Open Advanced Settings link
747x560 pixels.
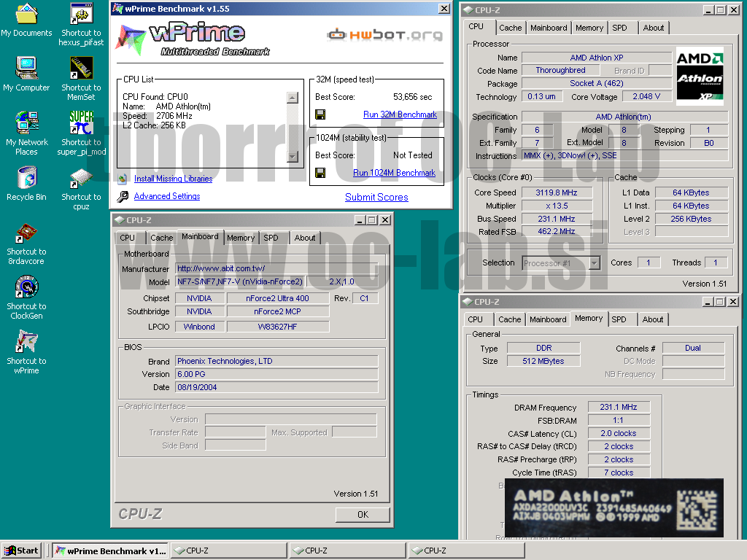coord(167,196)
